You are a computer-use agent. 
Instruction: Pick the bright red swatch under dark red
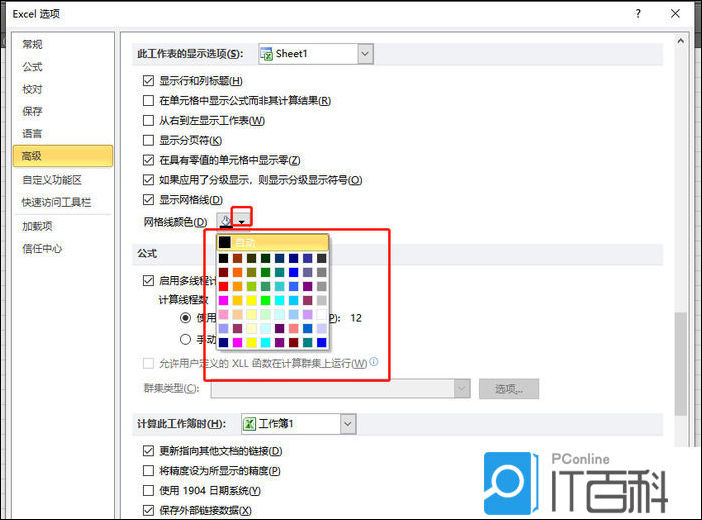223,286
